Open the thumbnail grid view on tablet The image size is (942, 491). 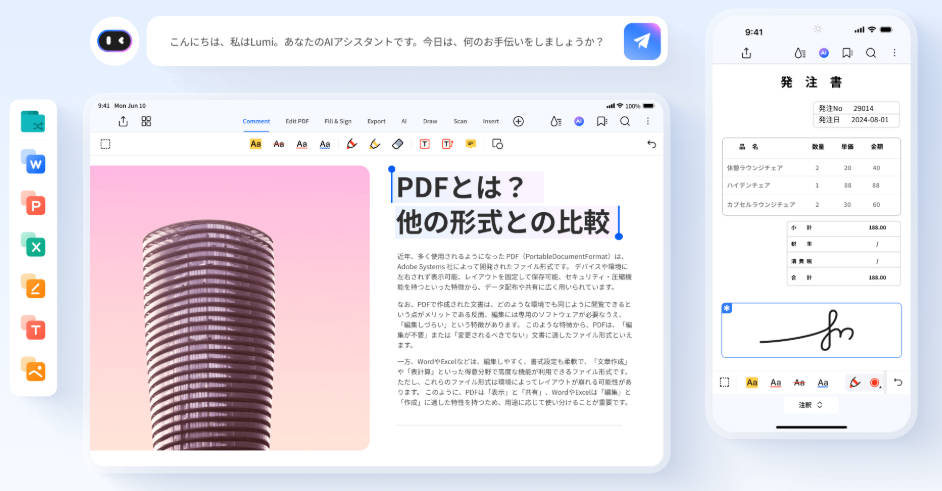[x=146, y=121]
